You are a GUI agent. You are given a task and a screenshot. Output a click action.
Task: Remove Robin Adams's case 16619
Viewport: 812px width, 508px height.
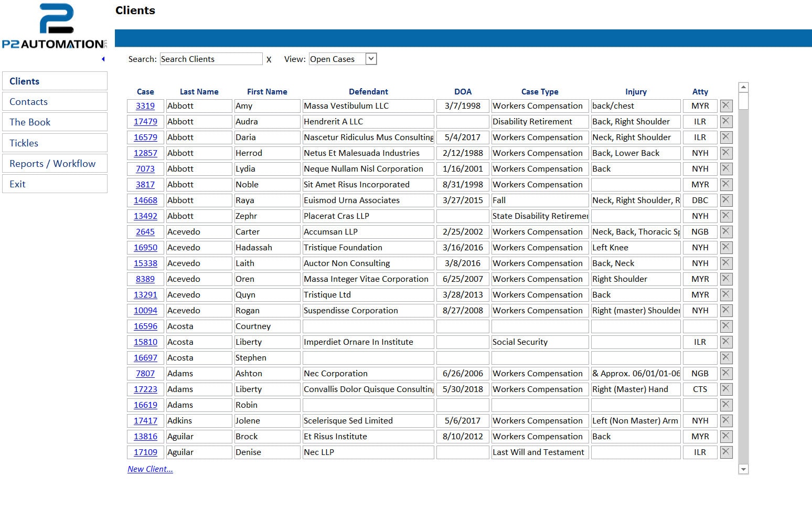point(726,405)
